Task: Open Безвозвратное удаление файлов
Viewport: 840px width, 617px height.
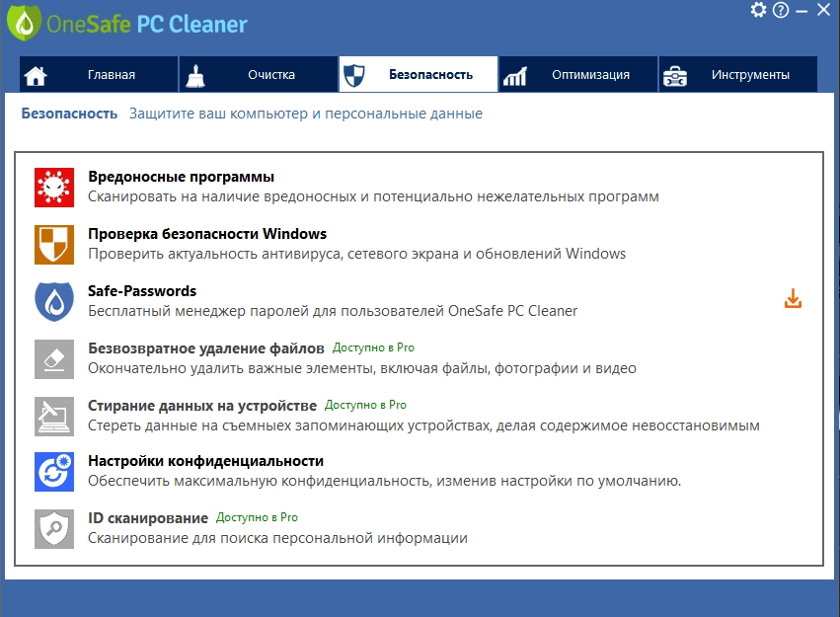Action: pyautogui.click(x=206, y=348)
